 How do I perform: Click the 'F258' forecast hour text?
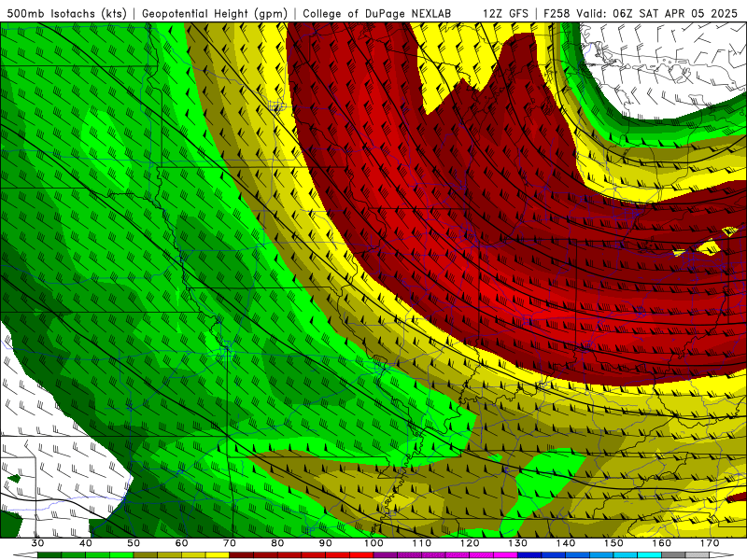[558, 14]
